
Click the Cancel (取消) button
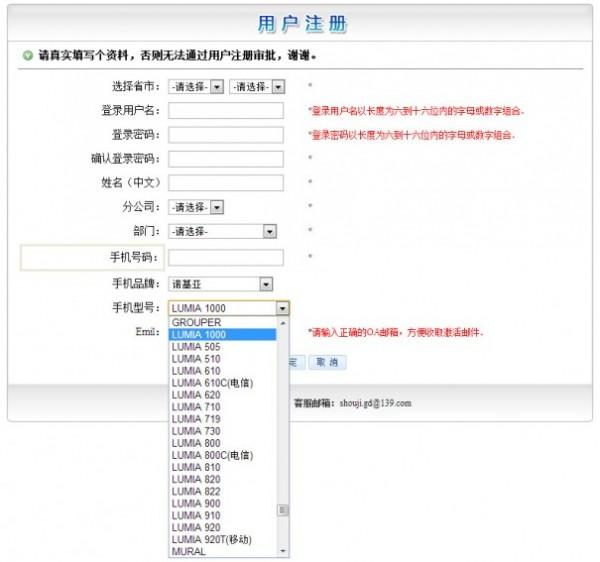[325, 362]
